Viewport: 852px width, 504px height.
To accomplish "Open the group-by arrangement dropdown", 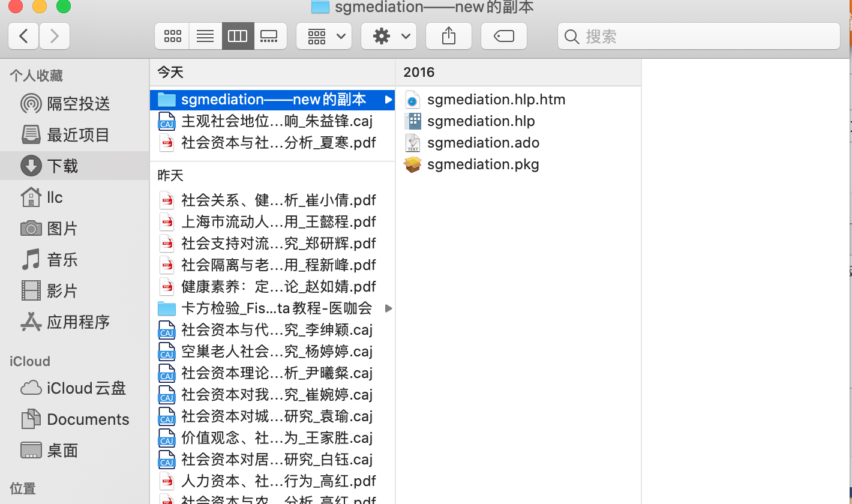I will pos(324,36).
